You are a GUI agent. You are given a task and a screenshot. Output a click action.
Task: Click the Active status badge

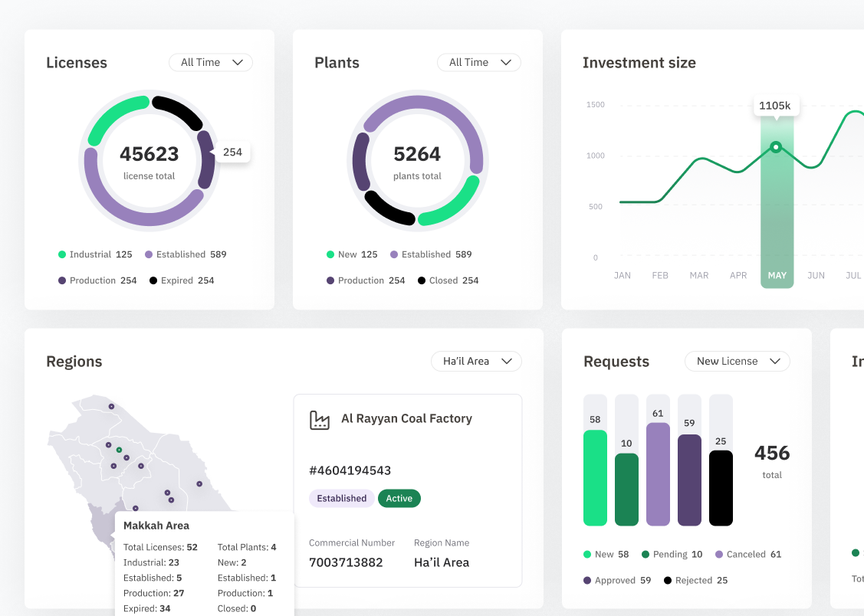coord(399,498)
